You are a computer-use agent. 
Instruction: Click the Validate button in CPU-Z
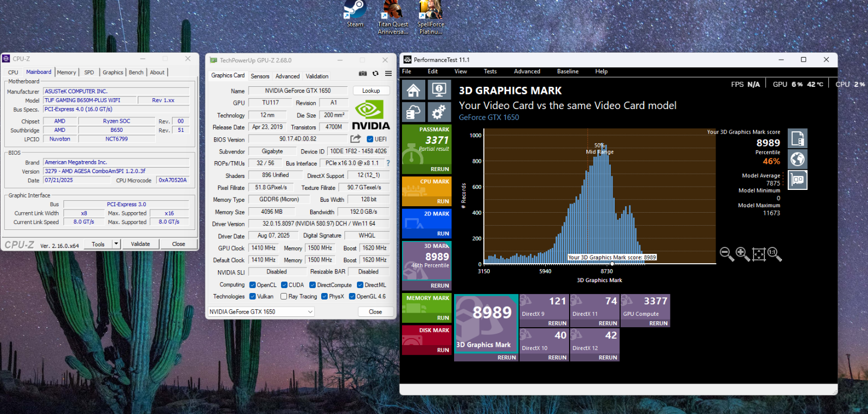141,244
